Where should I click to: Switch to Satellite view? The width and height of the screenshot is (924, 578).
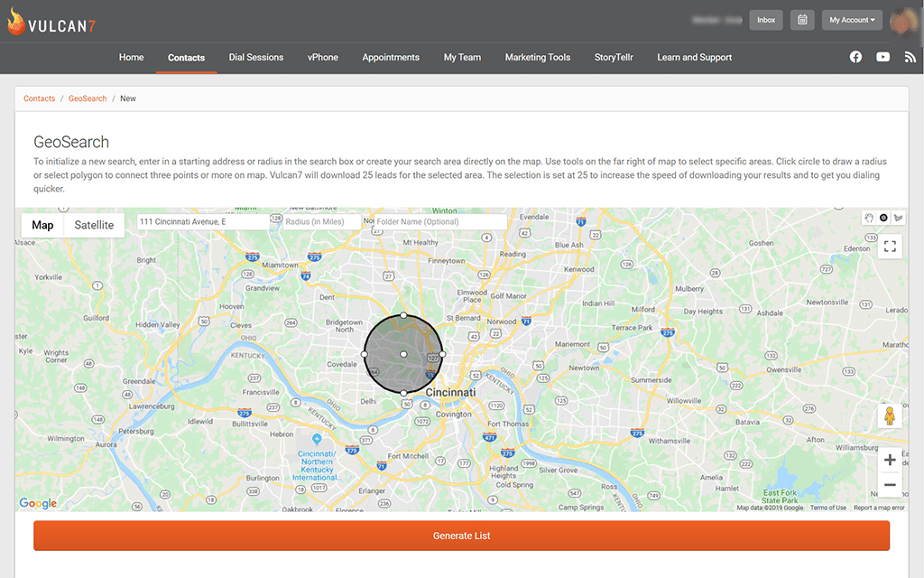pos(94,225)
